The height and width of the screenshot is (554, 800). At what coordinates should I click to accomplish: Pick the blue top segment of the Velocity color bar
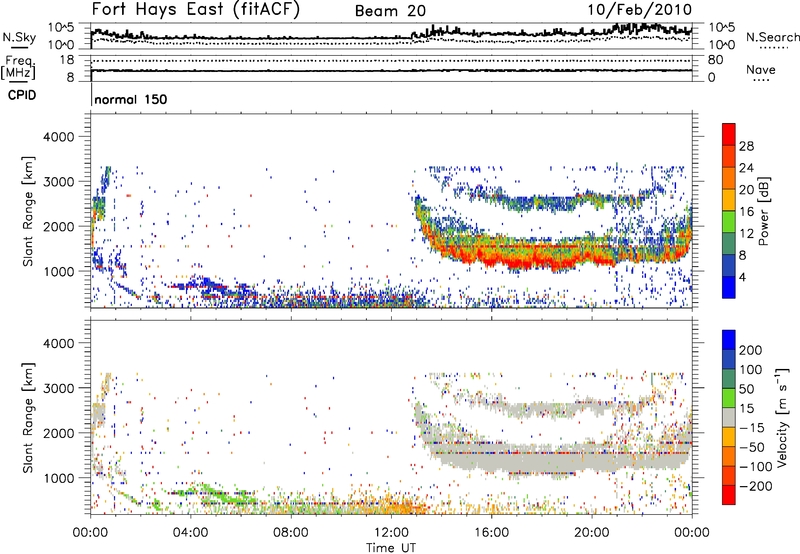729,340
